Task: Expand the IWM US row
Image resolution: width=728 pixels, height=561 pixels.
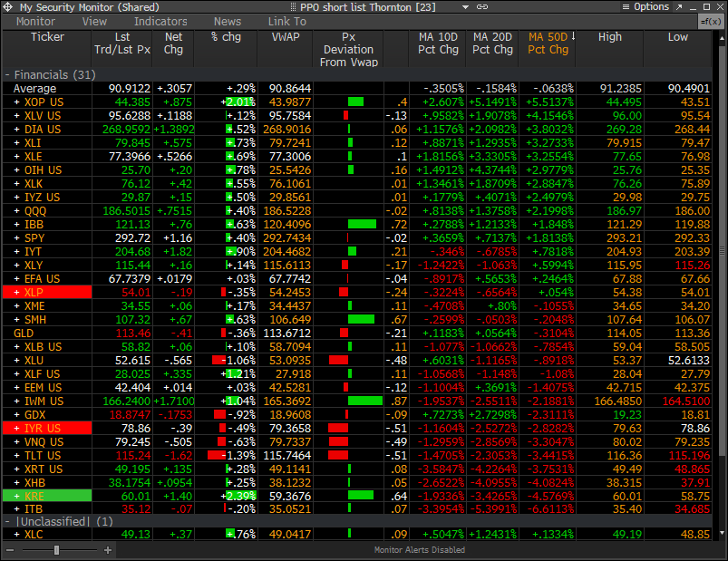Action: click(x=16, y=401)
